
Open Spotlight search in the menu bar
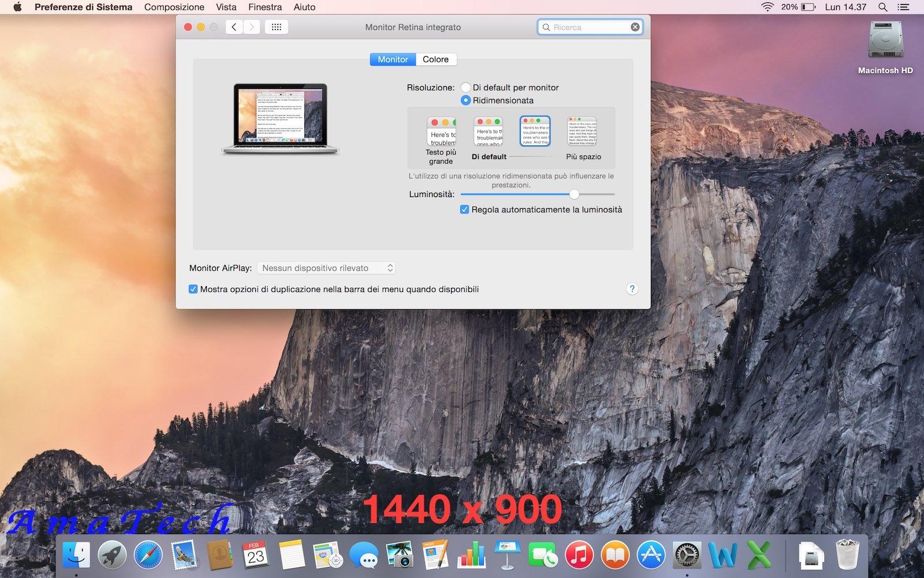(x=883, y=7)
